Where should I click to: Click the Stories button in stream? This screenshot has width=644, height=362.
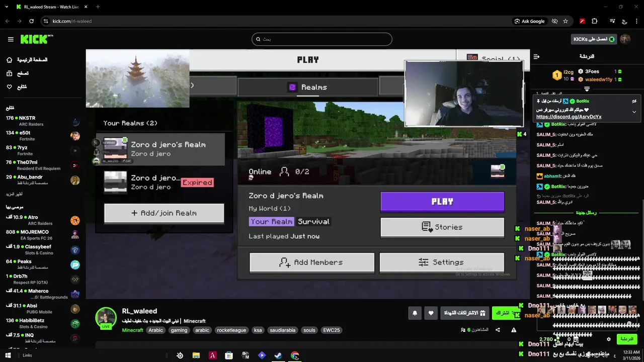[x=442, y=227]
